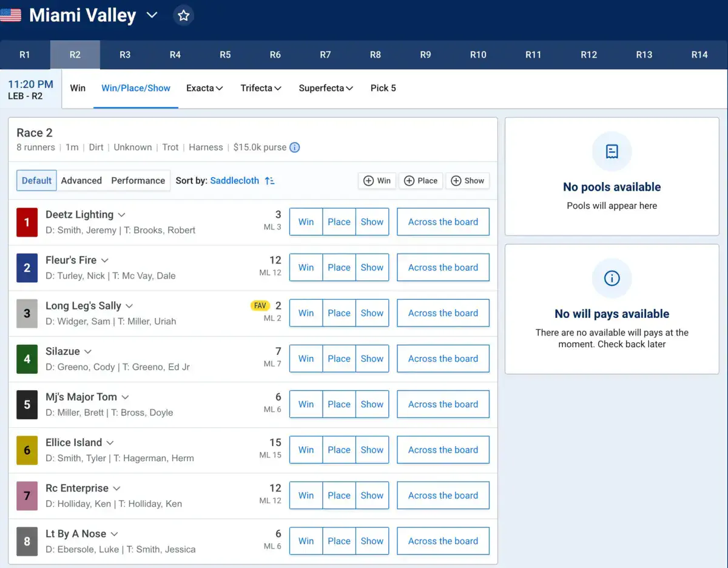Toggle Win bet on Silazue

(306, 359)
